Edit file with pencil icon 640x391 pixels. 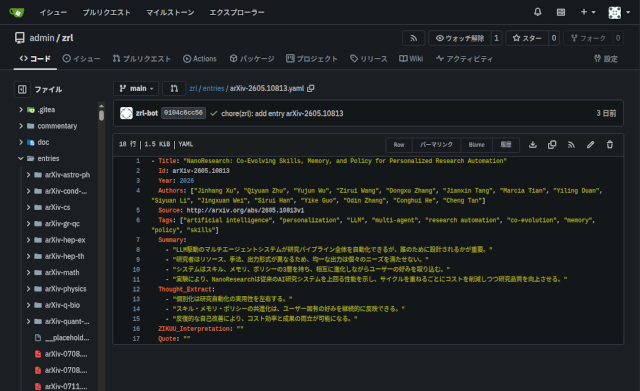(590, 144)
